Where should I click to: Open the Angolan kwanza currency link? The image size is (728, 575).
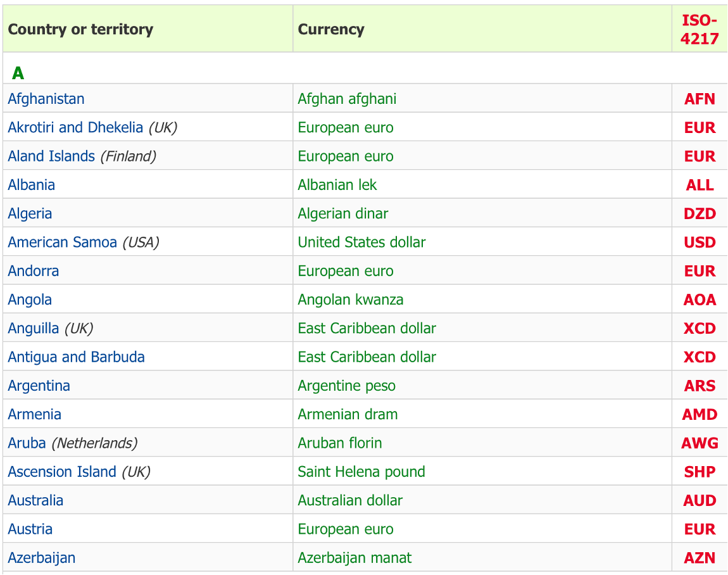(x=351, y=300)
